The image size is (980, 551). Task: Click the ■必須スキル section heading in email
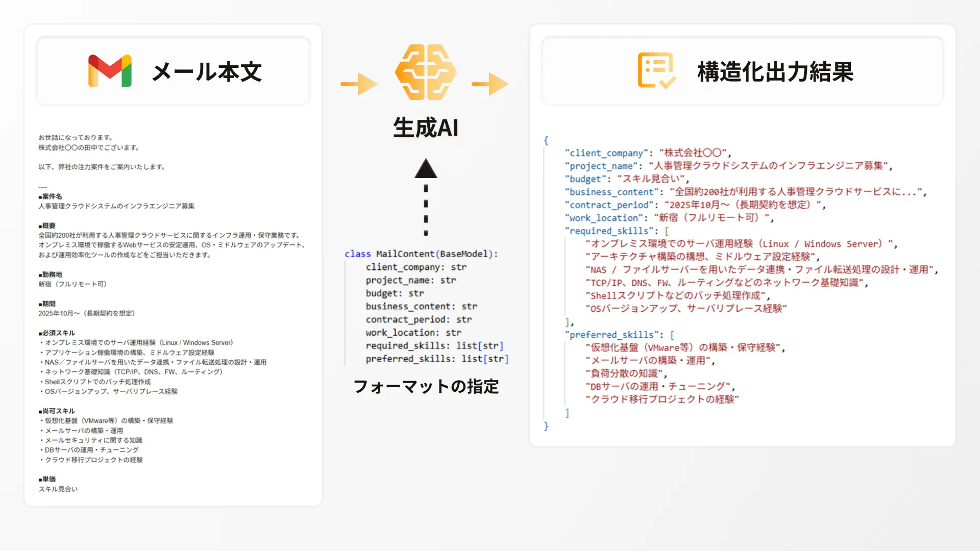(x=57, y=333)
